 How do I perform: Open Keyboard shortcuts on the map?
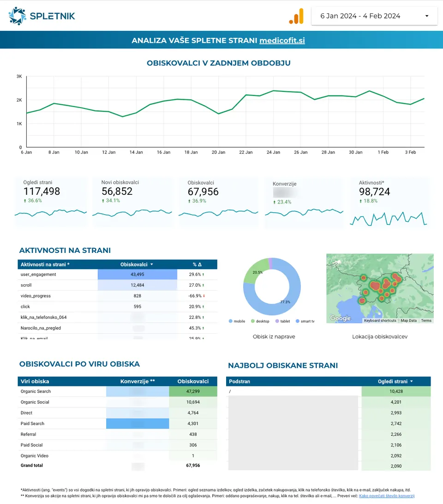tap(380, 320)
